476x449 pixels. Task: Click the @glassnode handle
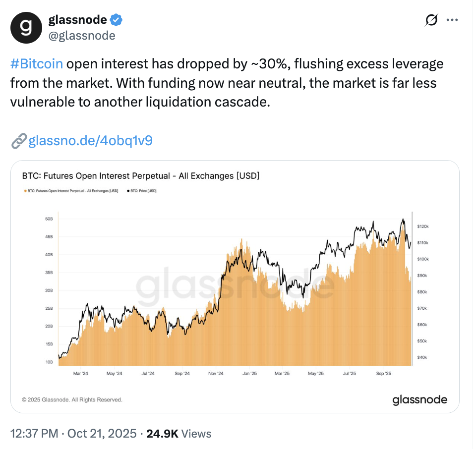tap(82, 36)
